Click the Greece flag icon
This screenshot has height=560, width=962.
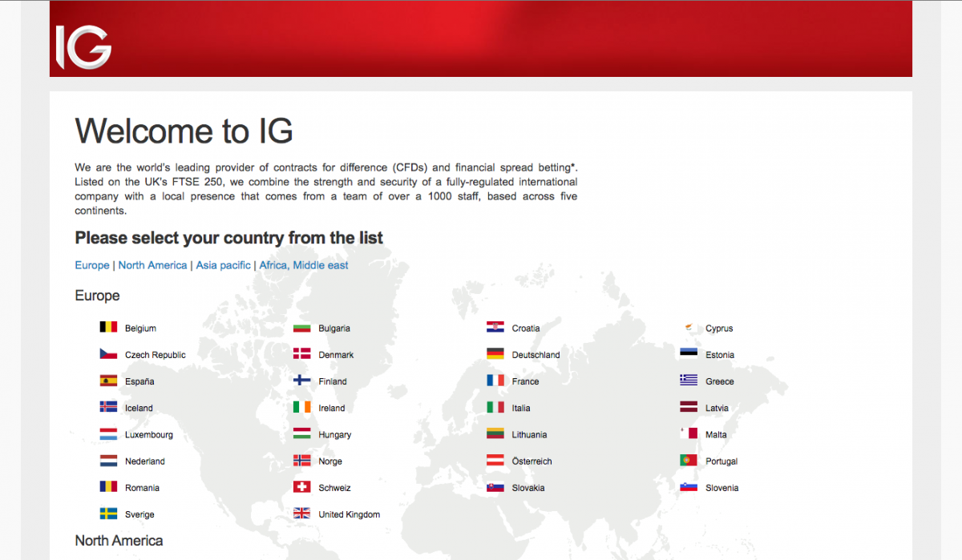pyautogui.click(x=689, y=381)
